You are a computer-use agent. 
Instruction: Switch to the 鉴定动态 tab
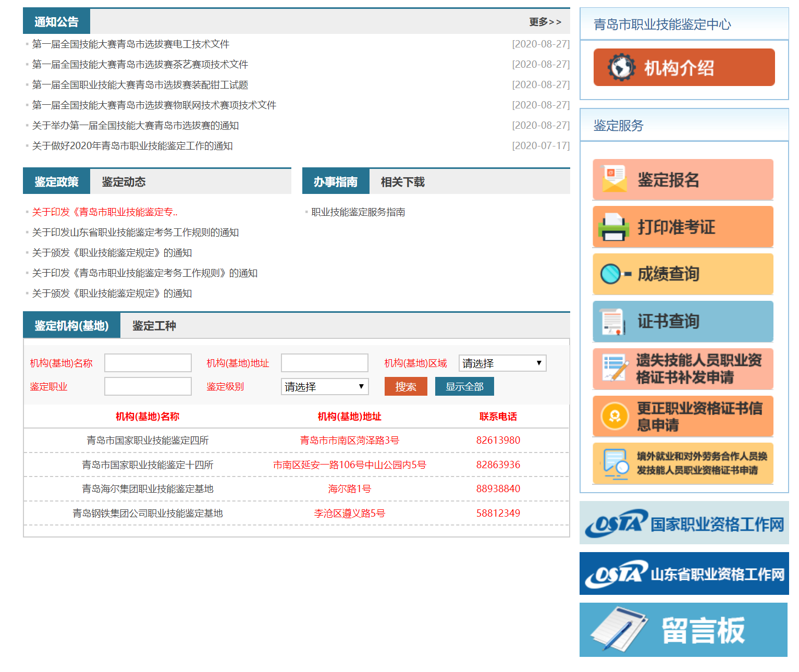pos(124,182)
